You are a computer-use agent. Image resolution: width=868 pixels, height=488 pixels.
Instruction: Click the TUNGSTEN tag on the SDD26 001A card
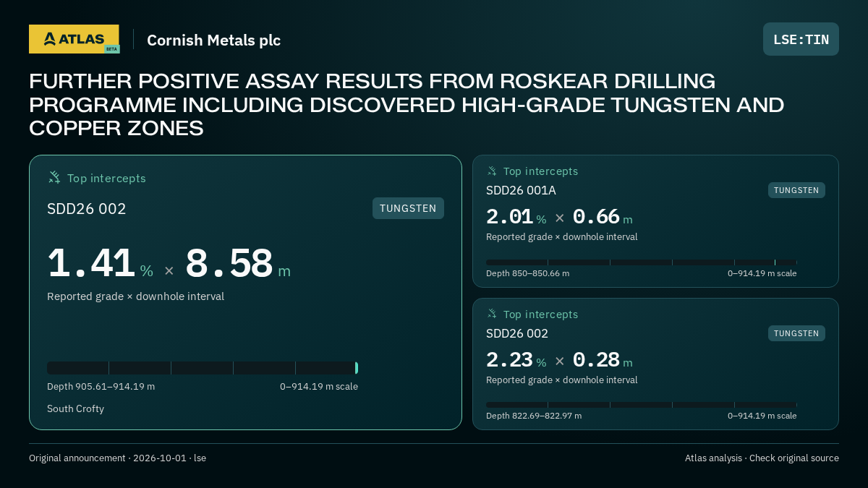click(x=796, y=190)
